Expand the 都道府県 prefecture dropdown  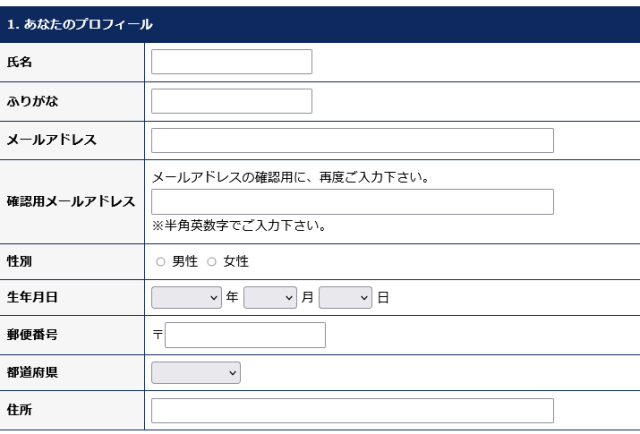tap(196, 373)
